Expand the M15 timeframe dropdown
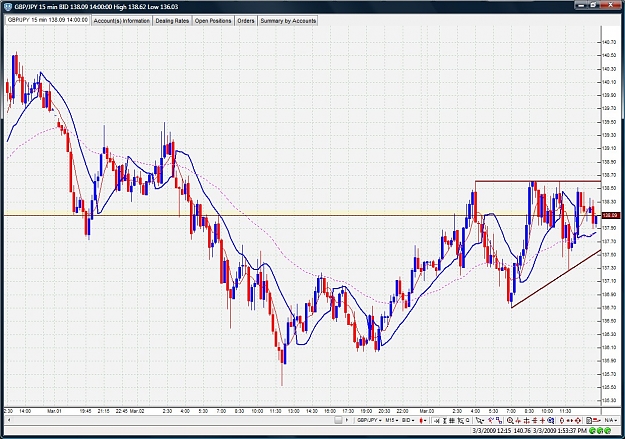Screen dimensions: 625x439 click(x=392, y=420)
